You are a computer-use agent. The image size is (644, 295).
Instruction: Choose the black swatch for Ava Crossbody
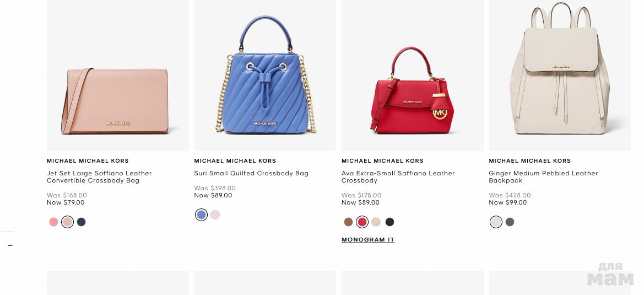click(x=390, y=222)
